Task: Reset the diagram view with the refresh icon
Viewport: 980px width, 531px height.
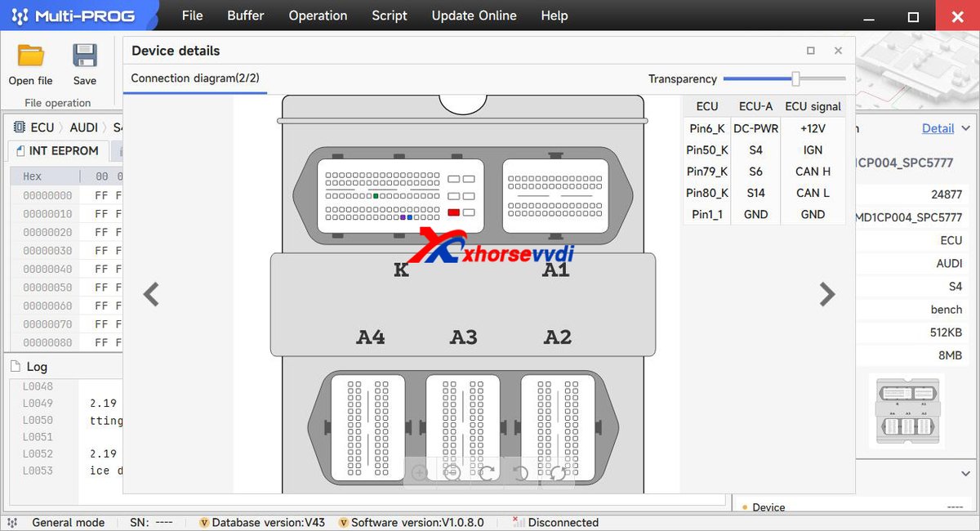Action: (x=557, y=472)
